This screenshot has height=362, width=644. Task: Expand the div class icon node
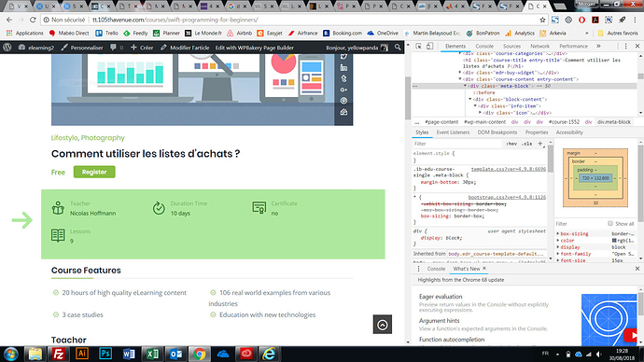[480, 113]
